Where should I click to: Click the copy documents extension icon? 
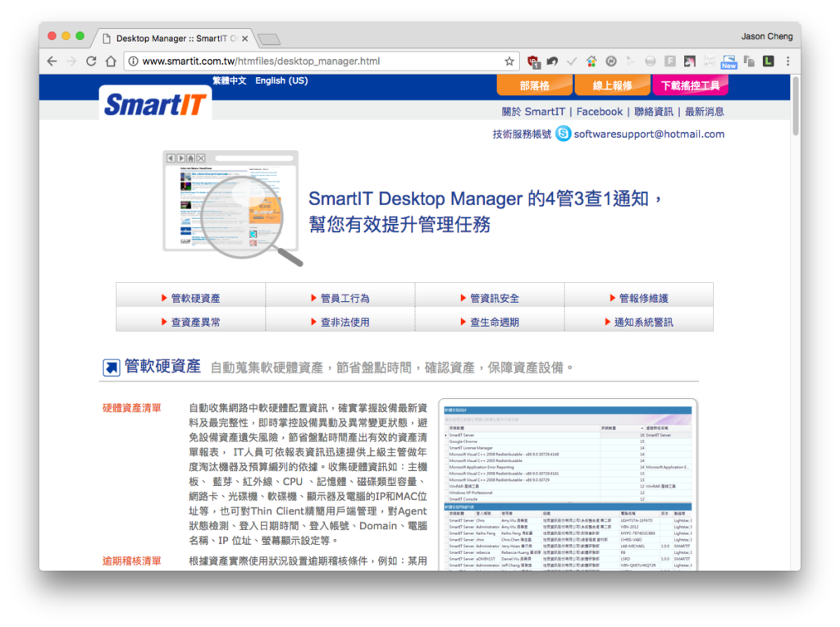pyautogui.click(x=749, y=61)
